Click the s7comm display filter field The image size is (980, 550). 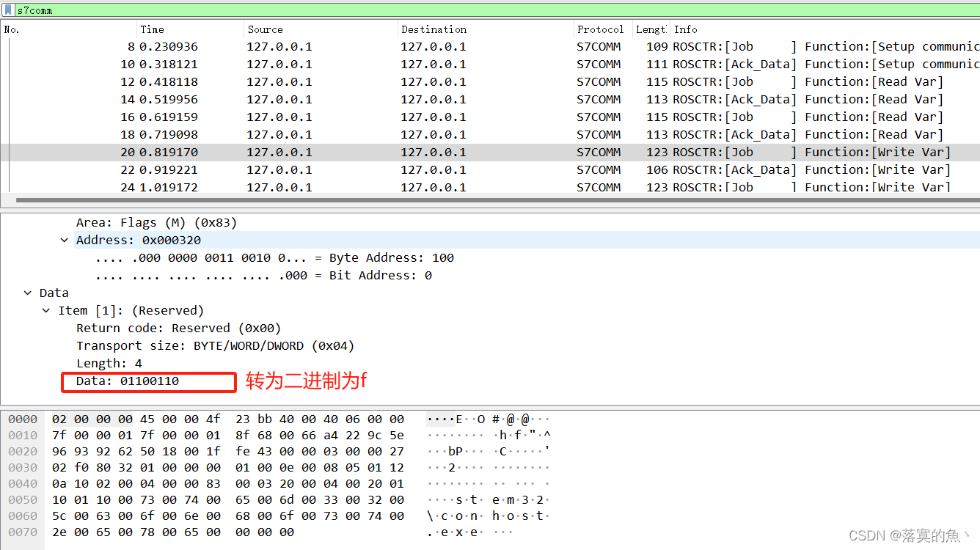(x=497, y=10)
